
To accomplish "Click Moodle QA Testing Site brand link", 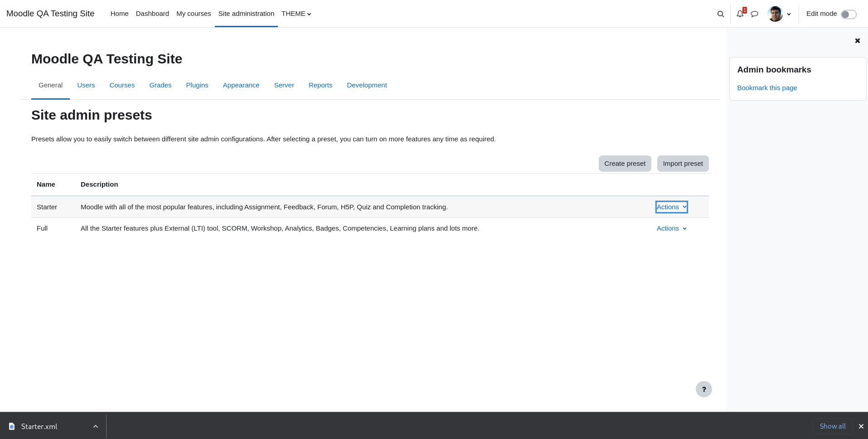I will click(50, 14).
